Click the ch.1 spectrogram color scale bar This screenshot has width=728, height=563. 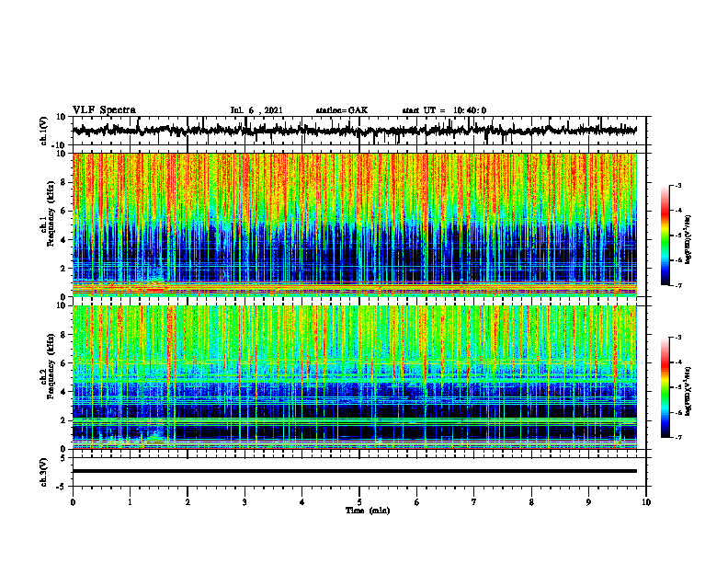(x=665, y=236)
